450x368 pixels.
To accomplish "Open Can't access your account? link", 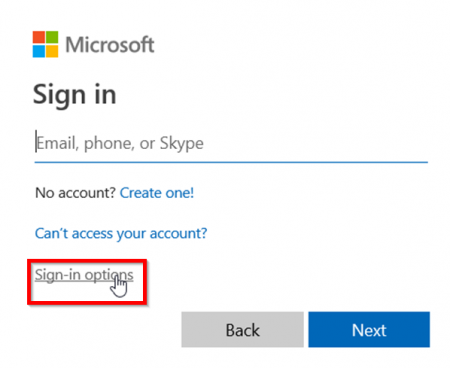I will coord(121,234).
